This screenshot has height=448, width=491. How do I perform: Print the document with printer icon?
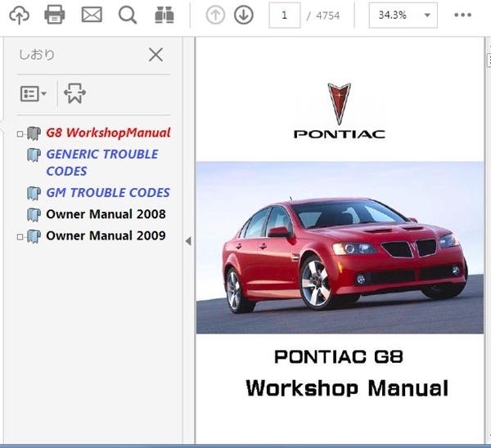55,15
